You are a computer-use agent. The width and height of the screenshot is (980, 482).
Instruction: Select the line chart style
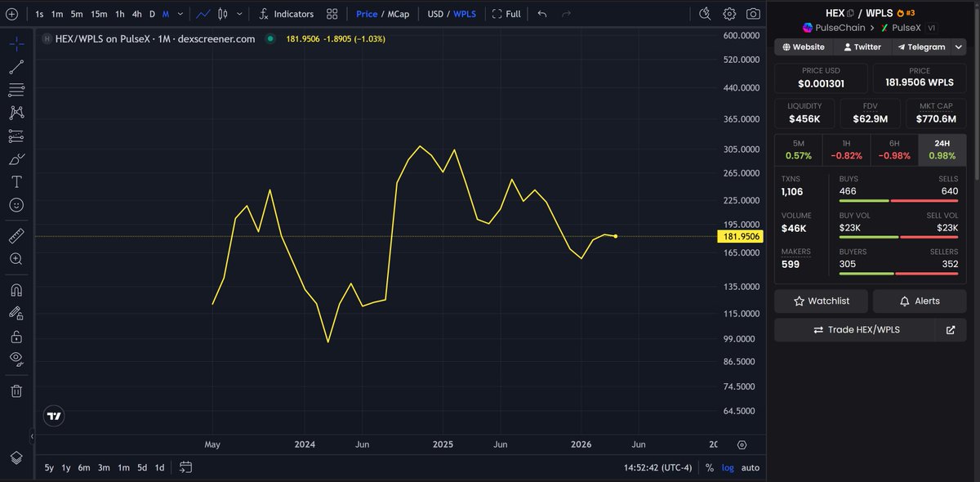(203, 14)
